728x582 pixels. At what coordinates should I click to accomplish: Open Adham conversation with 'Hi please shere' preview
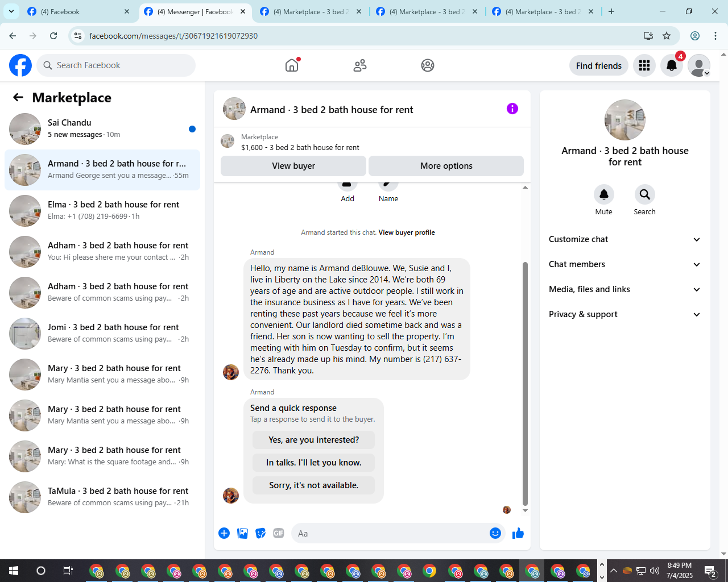pos(102,252)
